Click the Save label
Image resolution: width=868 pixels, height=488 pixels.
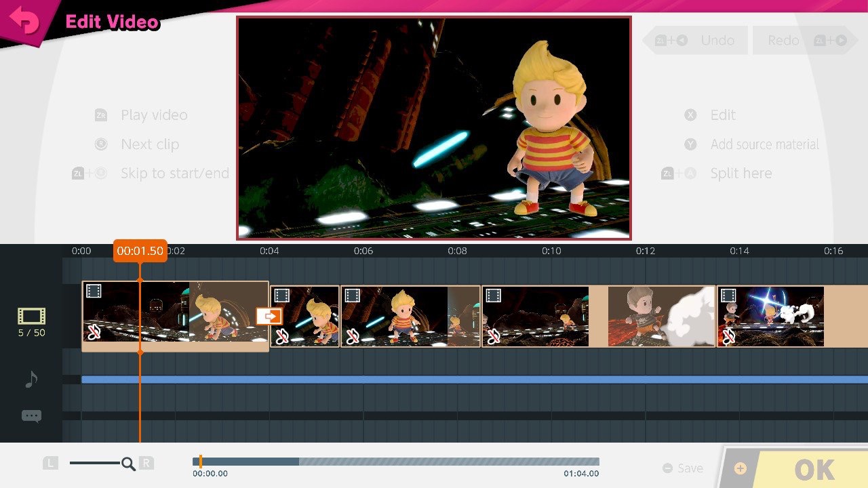click(x=690, y=468)
